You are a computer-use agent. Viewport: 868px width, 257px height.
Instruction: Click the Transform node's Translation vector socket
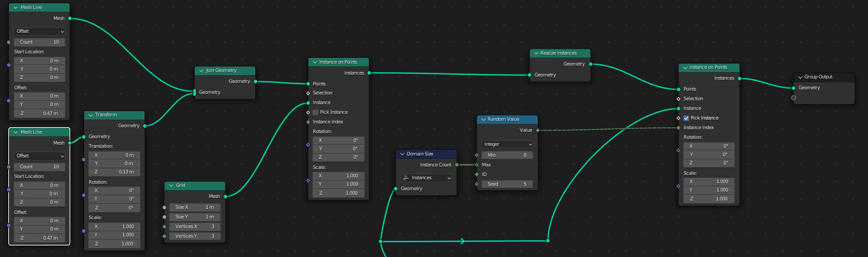[x=84, y=160]
